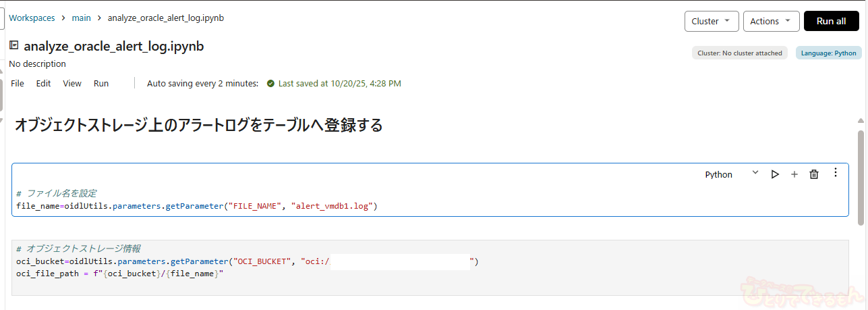Click the 'Language: Python' badge
This screenshot has width=868, height=310.
pos(828,53)
